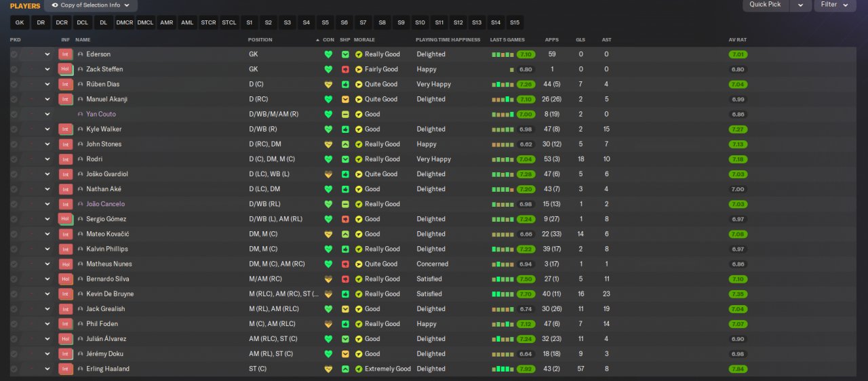Click the Hol badge for Julián Álvarez
This screenshot has width=868, height=381.
pyautogui.click(x=65, y=339)
